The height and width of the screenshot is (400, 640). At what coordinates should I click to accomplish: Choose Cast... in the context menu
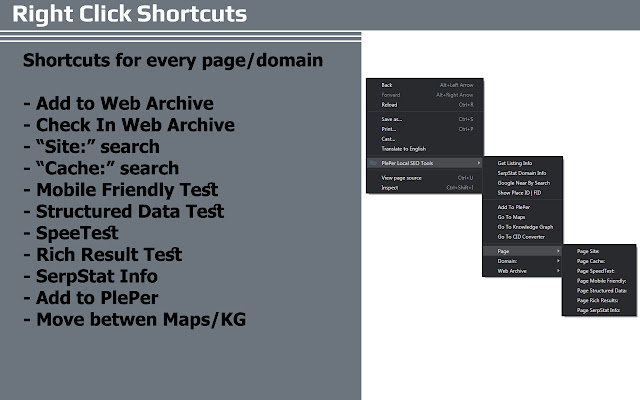pyautogui.click(x=425, y=139)
